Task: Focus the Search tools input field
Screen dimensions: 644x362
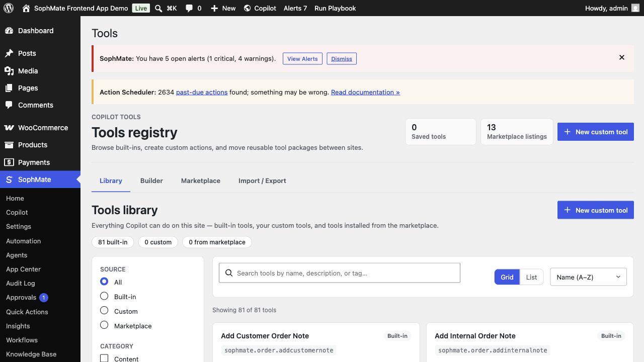Action: pyautogui.click(x=340, y=273)
